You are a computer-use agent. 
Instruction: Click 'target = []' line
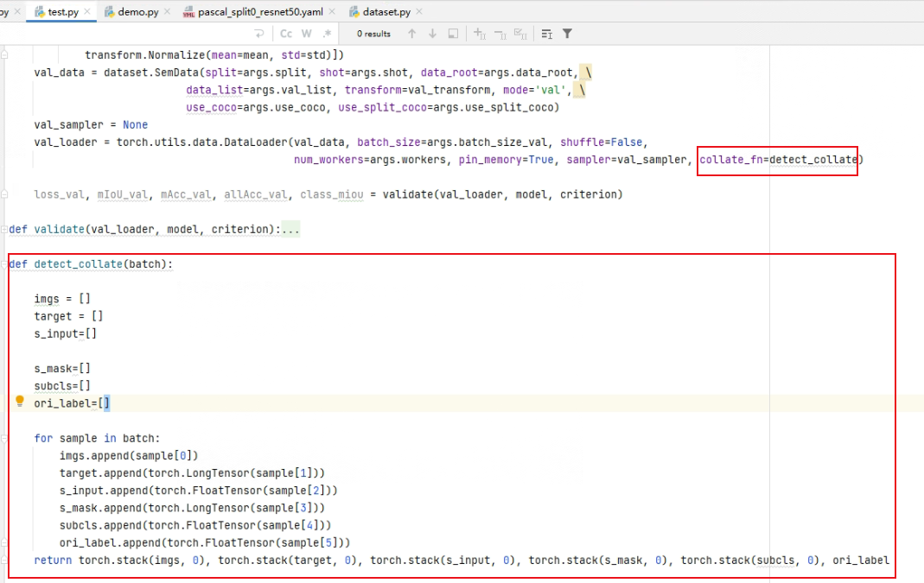(x=68, y=316)
